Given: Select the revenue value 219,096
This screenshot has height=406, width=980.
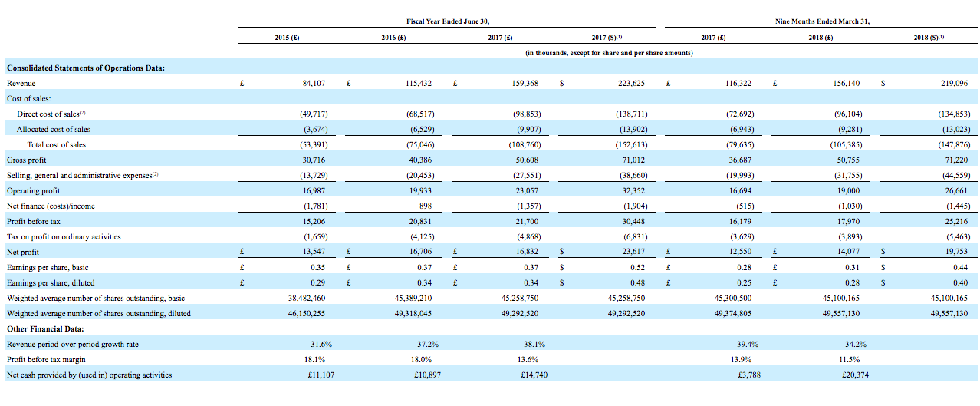Looking at the screenshot, I should pyautogui.click(x=954, y=83).
